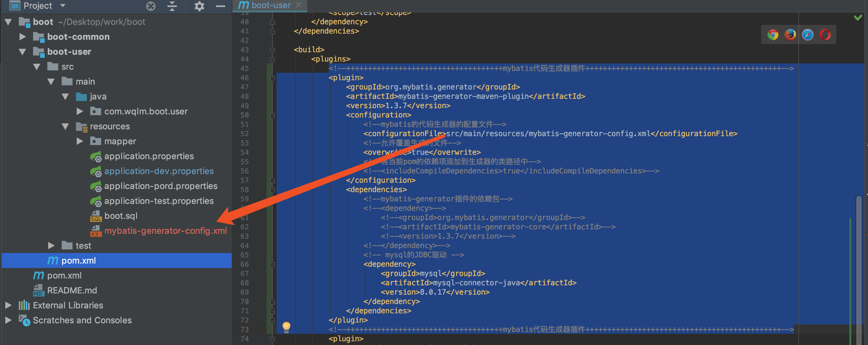Open in Firefox browser icon
The height and width of the screenshot is (345, 868).
point(790,35)
